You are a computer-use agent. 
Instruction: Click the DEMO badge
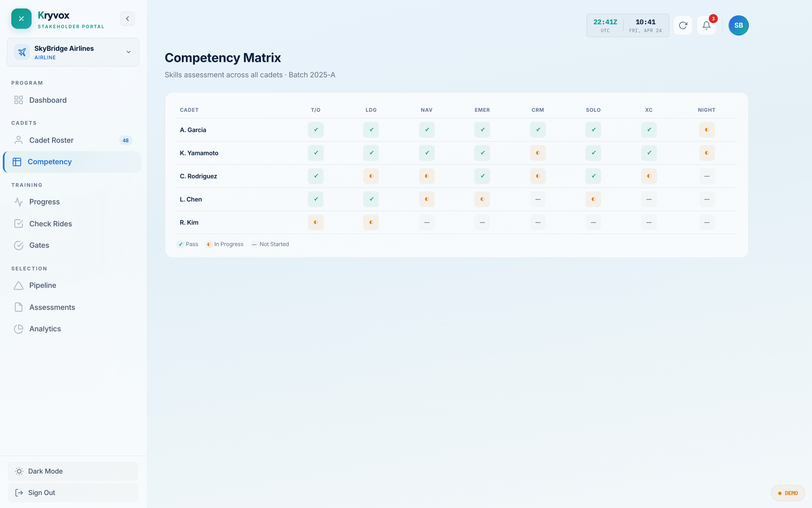tap(787, 493)
